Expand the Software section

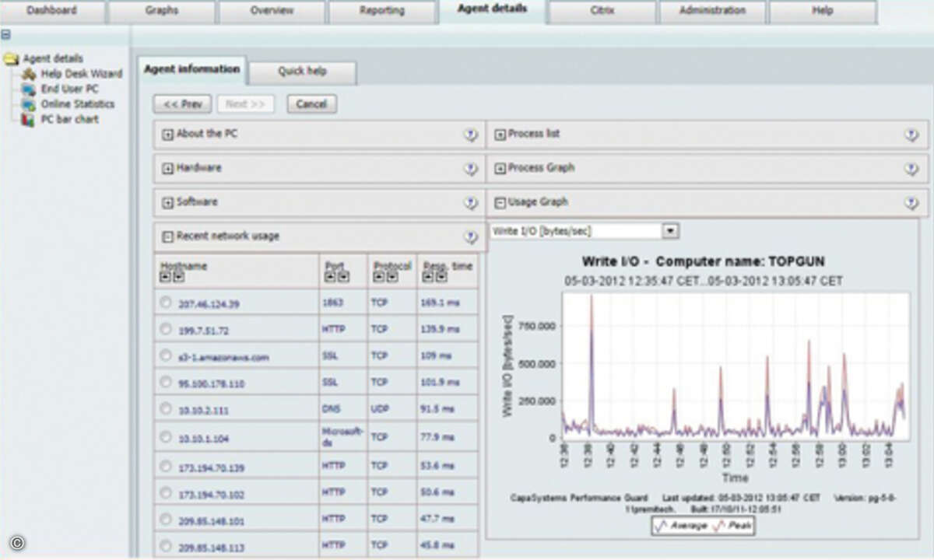click(167, 202)
